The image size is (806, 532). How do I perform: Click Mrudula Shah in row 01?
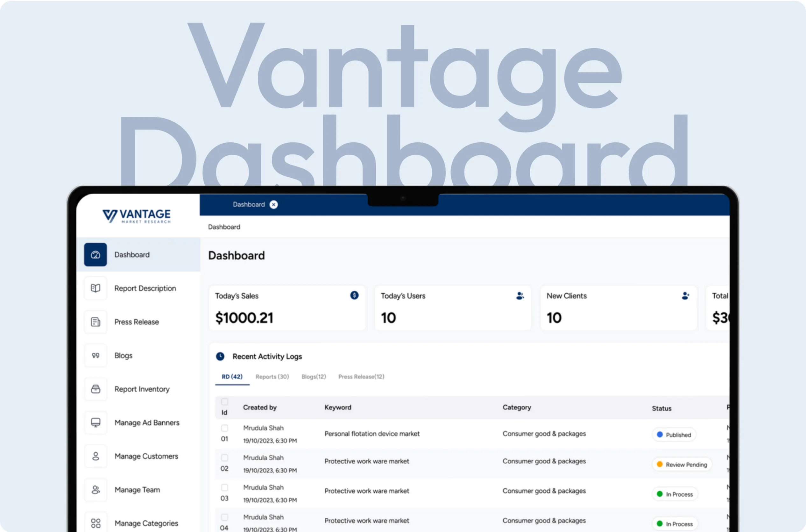point(263,428)
